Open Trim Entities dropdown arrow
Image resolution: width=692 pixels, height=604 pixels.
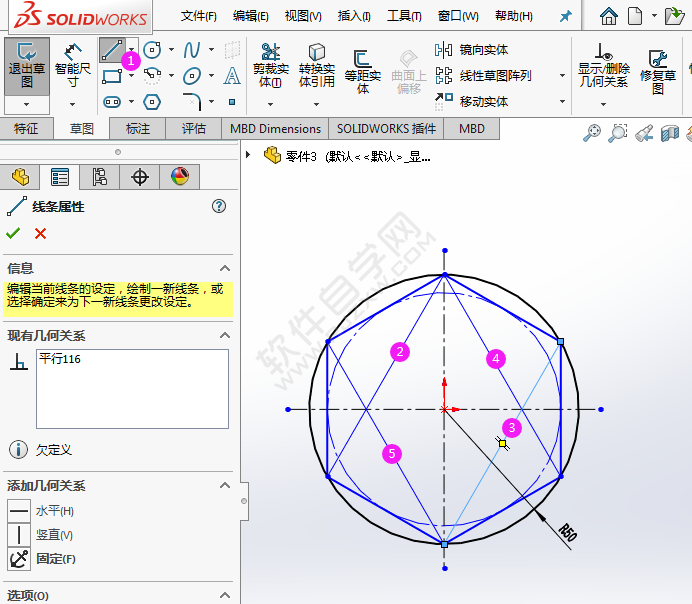(271, 105)
